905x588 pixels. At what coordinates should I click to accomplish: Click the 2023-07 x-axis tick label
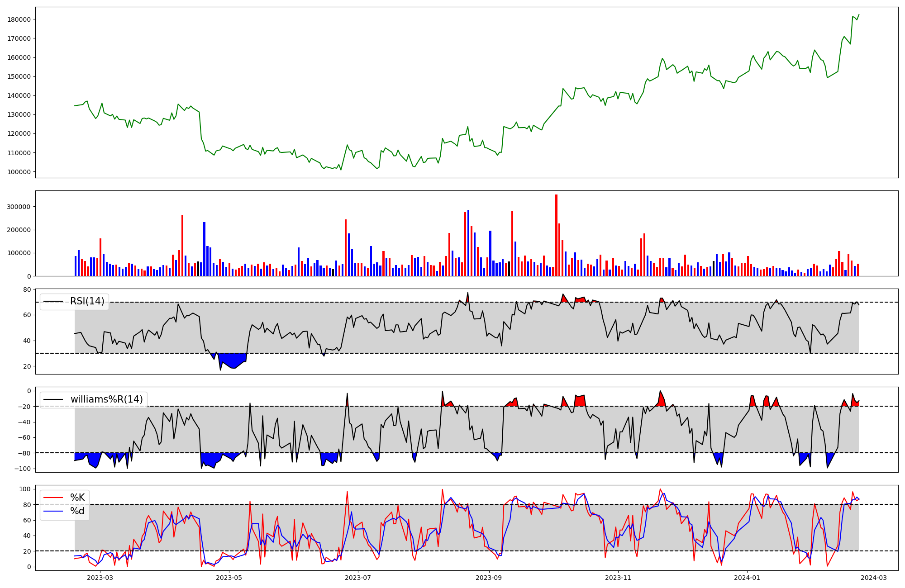coord(358,578)
